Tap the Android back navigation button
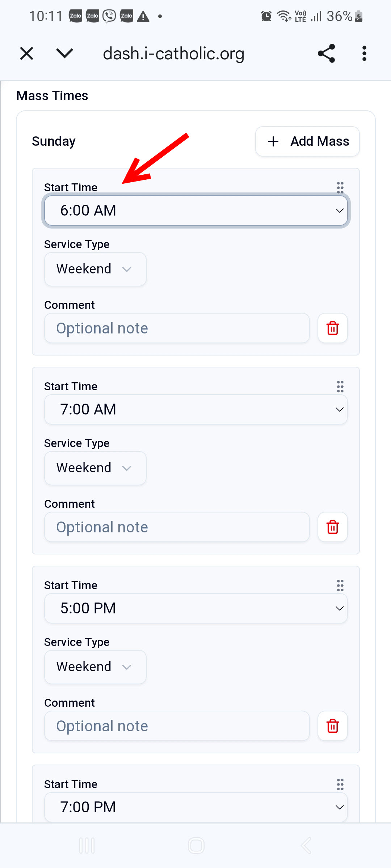 306,845
